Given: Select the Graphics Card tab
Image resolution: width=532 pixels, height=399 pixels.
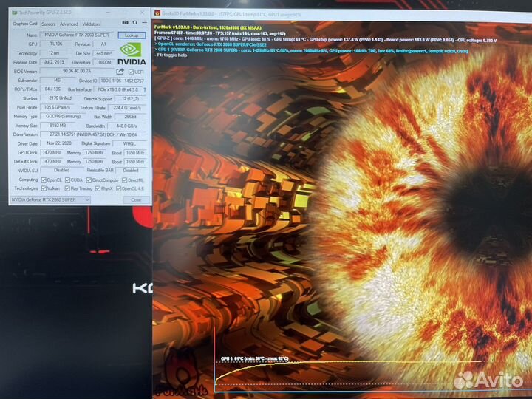Looking at the screenshot, I should 25,24.
